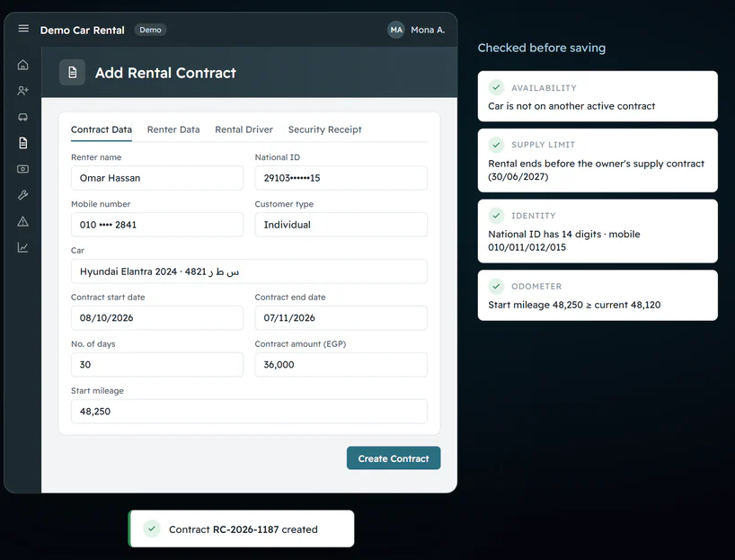Click the 'Start mileage 48,250 ≥ current 48,120' text
The width and height of the screenshot is (735, 560).
click(574, 305)
